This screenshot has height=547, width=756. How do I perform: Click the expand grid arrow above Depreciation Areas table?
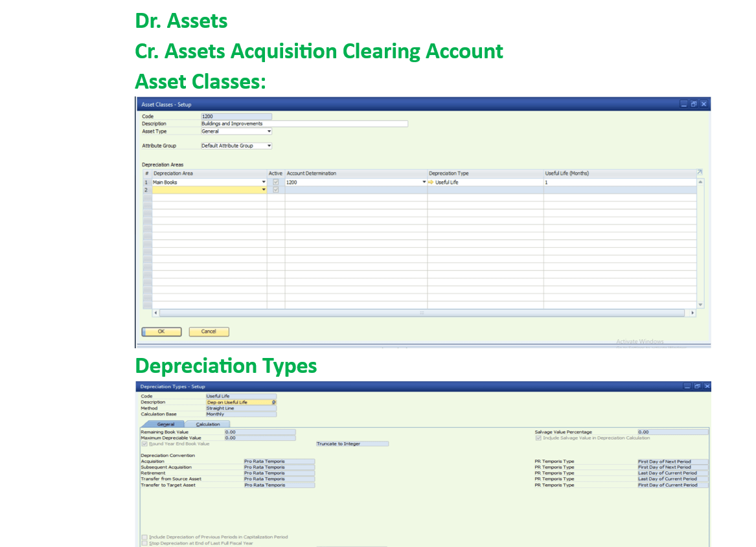[700, 171]
